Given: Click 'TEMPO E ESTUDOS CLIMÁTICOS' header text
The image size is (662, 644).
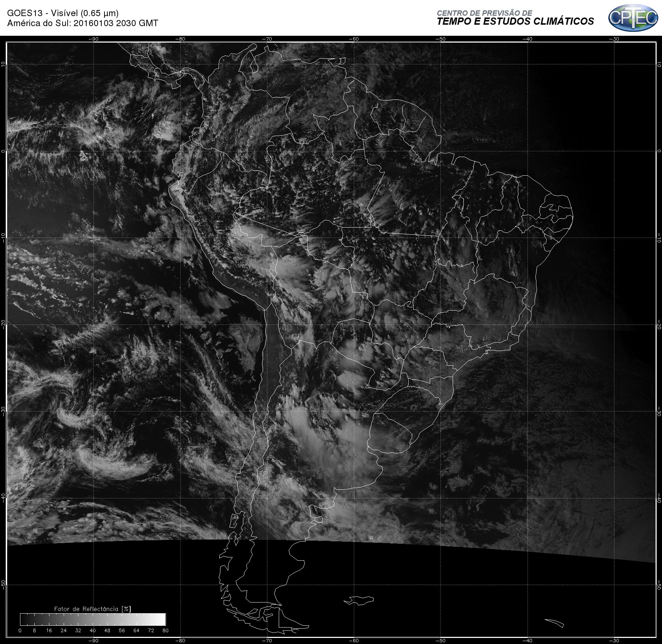Looking at the screenshot, I should pos(515,21).
